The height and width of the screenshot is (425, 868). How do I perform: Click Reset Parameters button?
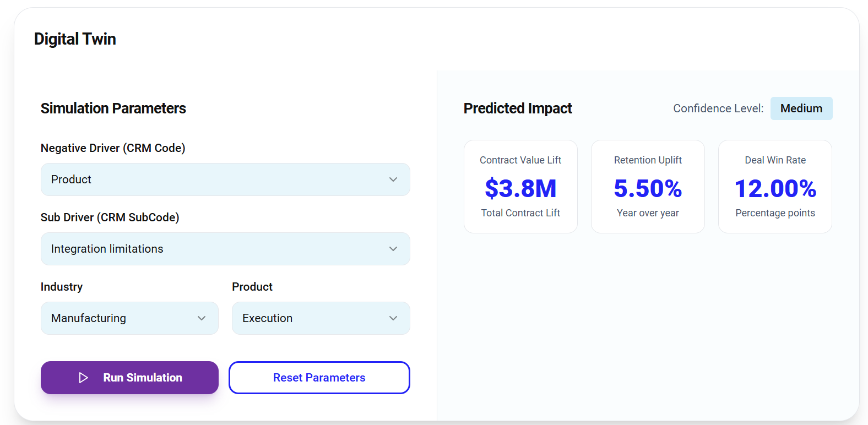pyautogui.click(x=319, y=378)
